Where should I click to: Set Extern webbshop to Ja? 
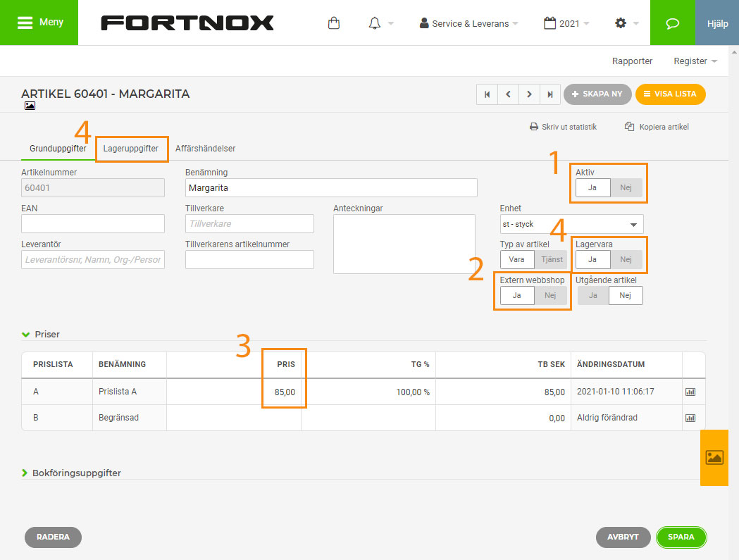click(517, 295)
